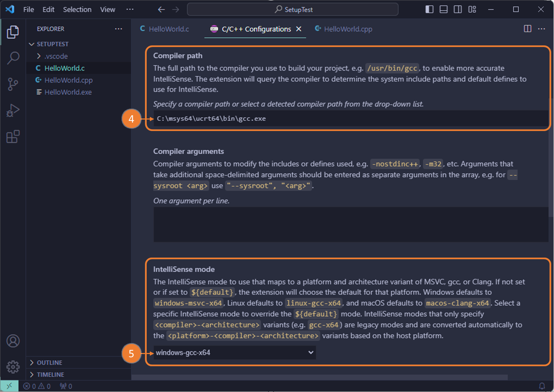Click the Compiler arguments text area
554x392 pixels.
(x=351, y=224)
